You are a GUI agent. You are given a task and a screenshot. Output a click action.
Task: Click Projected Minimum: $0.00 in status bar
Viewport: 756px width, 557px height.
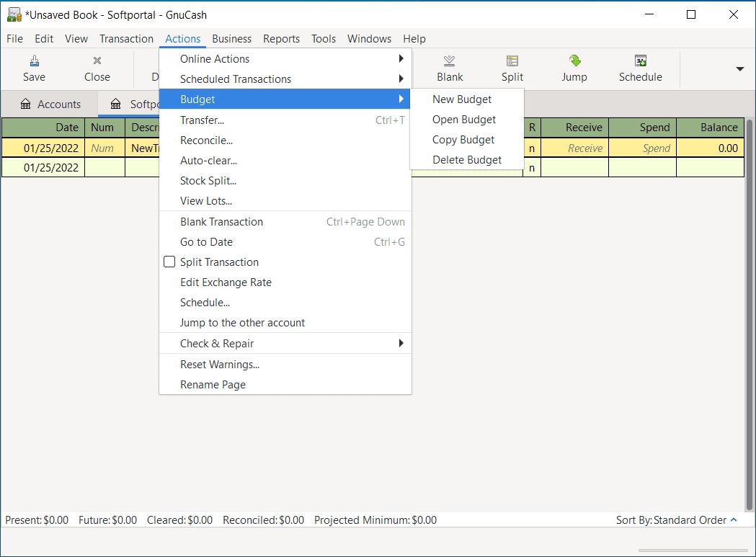[375, 520]
